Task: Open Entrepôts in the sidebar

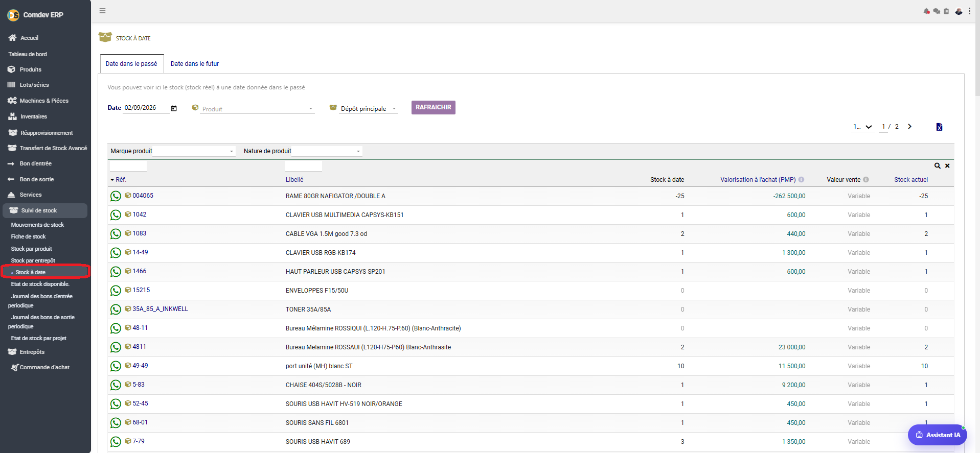Action: 32,352
